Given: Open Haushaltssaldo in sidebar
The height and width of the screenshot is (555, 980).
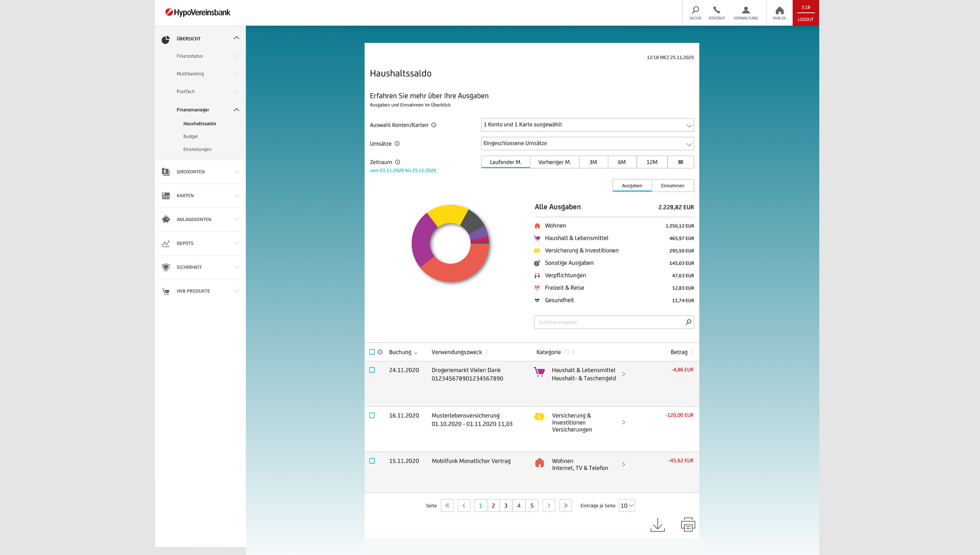Looking at the screenshot, I should (x=200, y=123).
